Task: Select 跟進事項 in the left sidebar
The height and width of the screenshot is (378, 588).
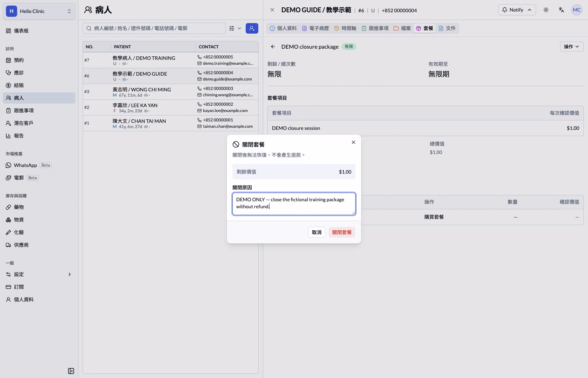Action: (x=39, y=111)
